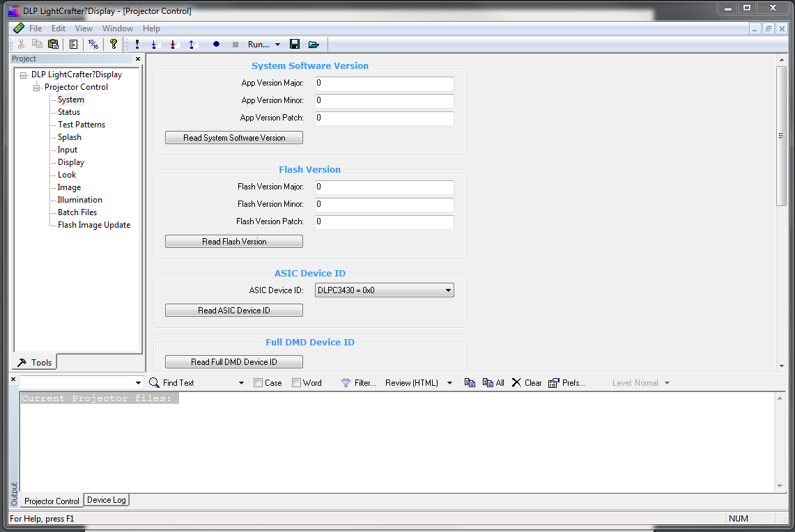Open the search text combo box dropdown
795x532 pixels.
pyautogui.click(x=138, y=382)
